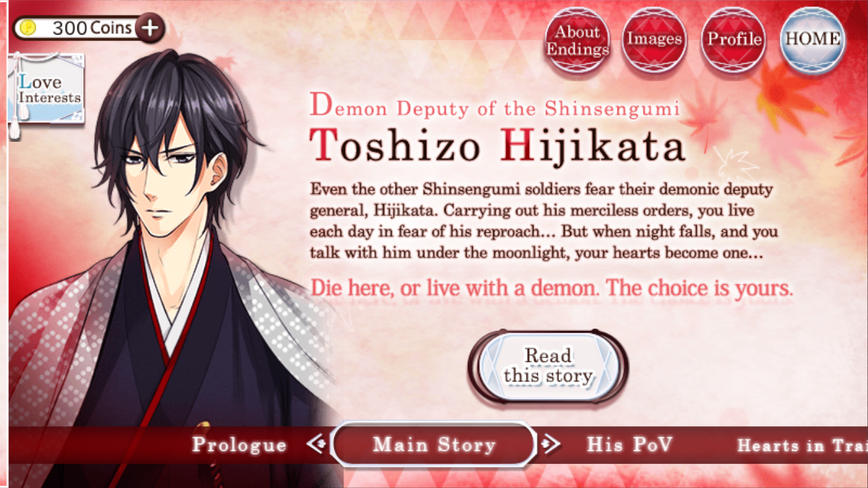Open the Love Interests selection
868x488 pixels.
[x=47, y=90]
